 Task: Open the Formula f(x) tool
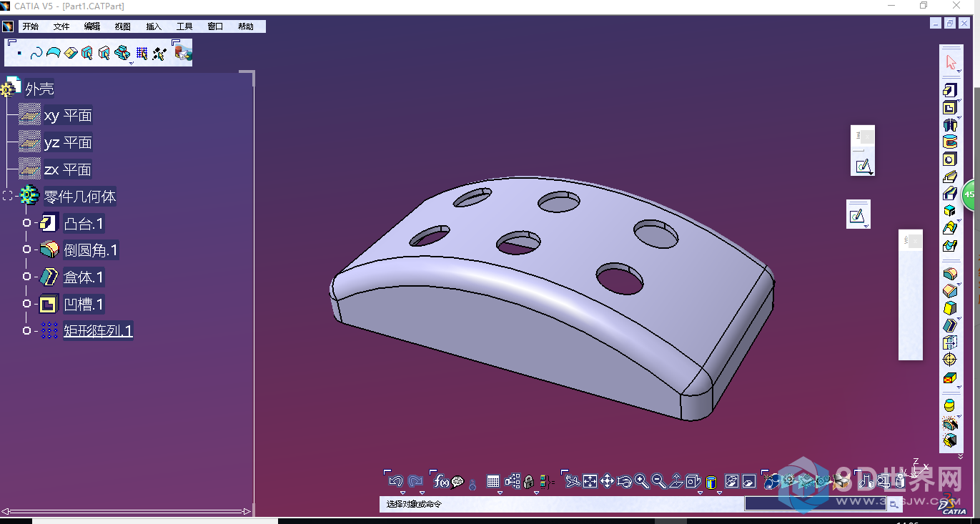pos(442,481)
